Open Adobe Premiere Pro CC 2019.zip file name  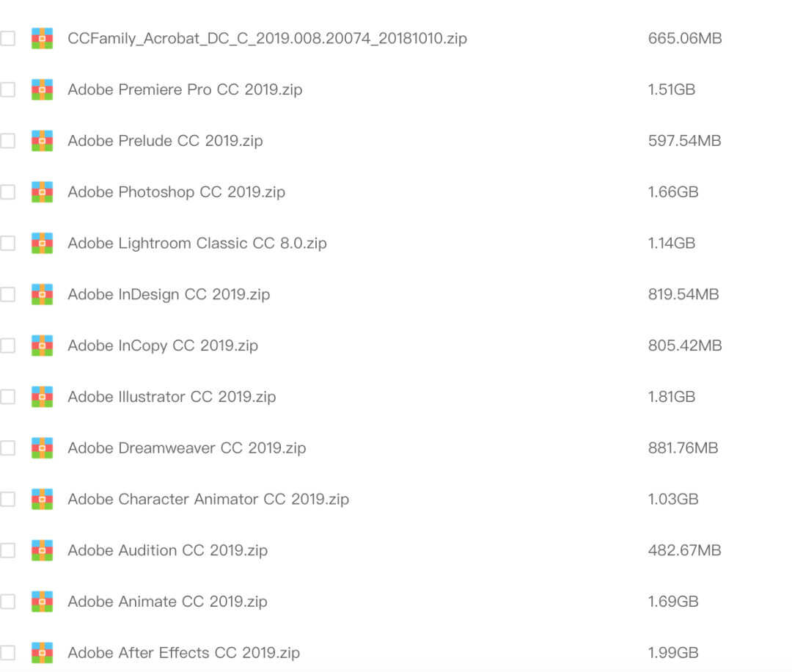[185, 90]
